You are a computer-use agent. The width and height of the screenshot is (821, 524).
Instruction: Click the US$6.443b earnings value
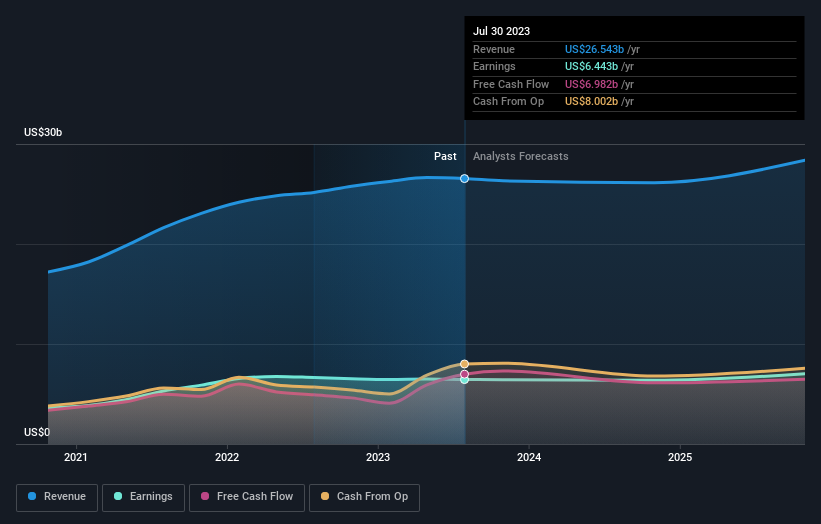tap(591, 66)
